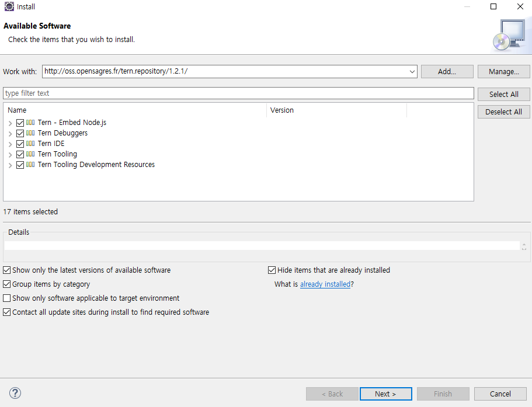The width and height of the screenshot is (532, 407).
Task: Click the install wizard computer and CD image
Action: pos(510,35)
